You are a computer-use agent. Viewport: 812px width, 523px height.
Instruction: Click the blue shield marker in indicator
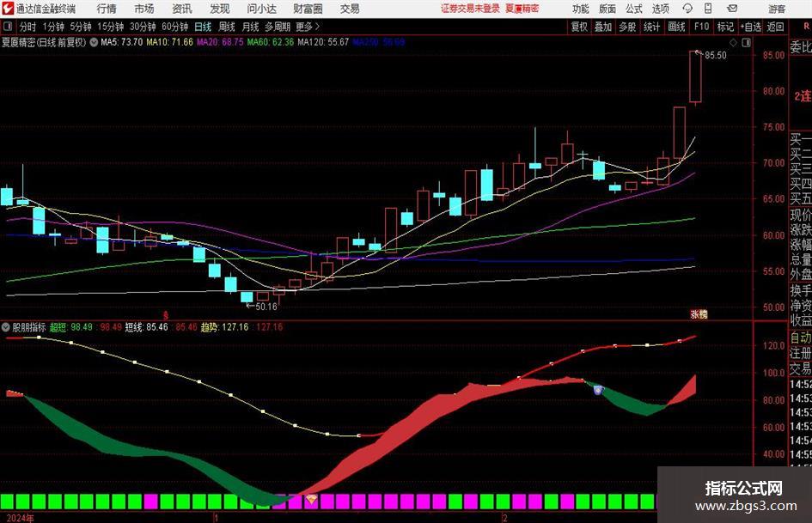[x=598, y=390]
